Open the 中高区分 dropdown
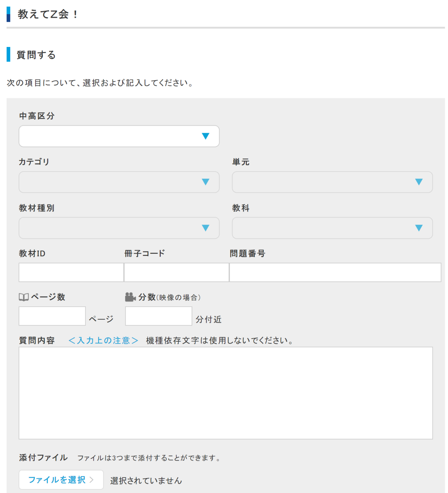This screenshot has width=448, height=493. click(x=119, y=136)
